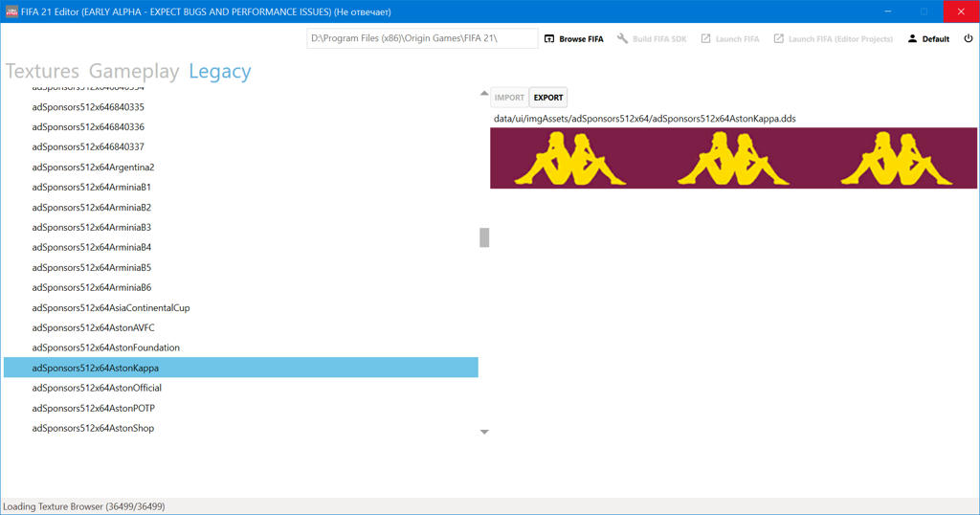Select adSponsors512x64AstonOfficial entry

[x=97, y=388]
